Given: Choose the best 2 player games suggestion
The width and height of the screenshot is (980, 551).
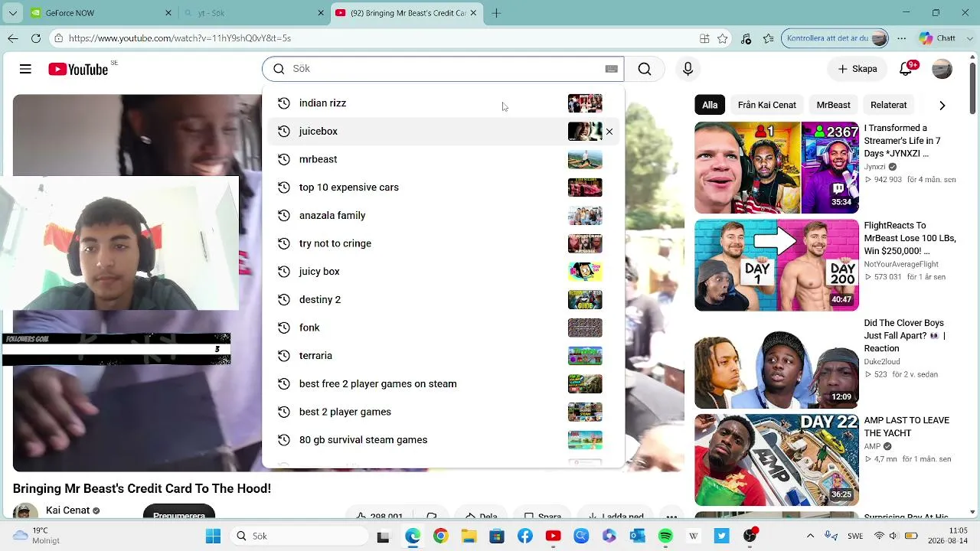Looking at the screenshot, I should [443, 412].
